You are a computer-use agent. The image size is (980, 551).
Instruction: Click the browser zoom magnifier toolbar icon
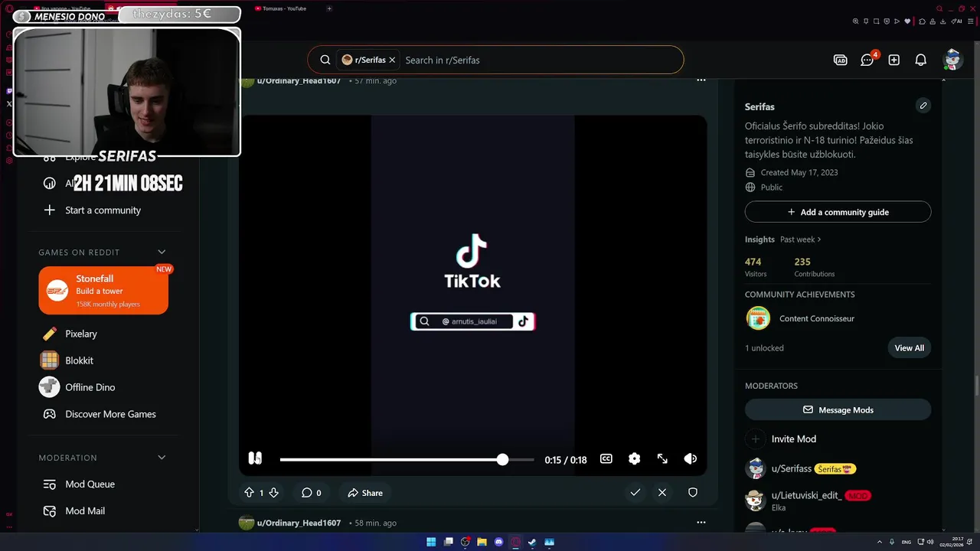855,21
